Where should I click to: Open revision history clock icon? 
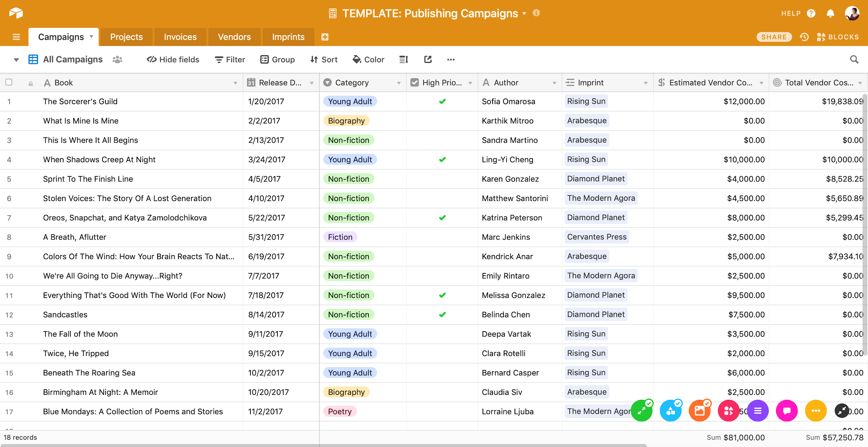pyautogui.click(x=804, y=37)
